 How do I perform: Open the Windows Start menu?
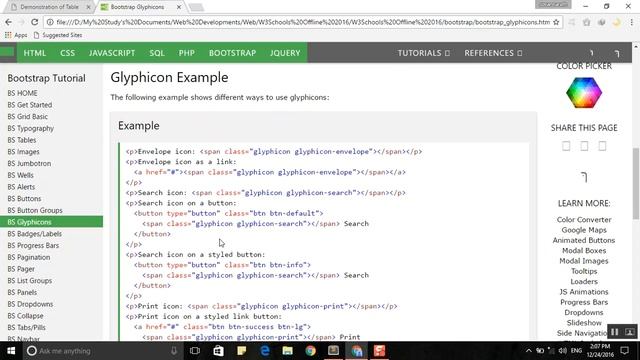[x=11, y=351]
